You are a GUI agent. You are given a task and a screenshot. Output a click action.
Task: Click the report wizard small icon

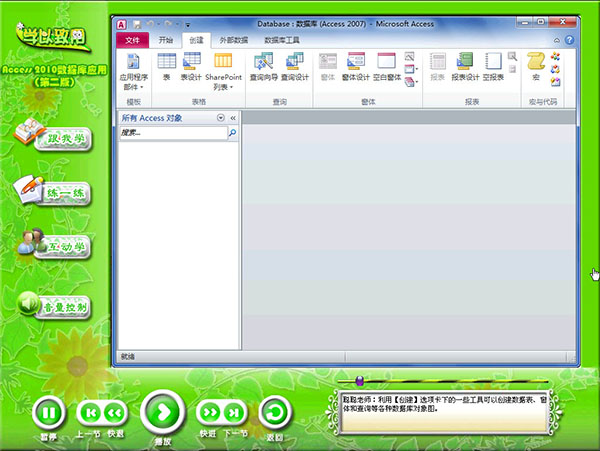(x=512, y=57)
